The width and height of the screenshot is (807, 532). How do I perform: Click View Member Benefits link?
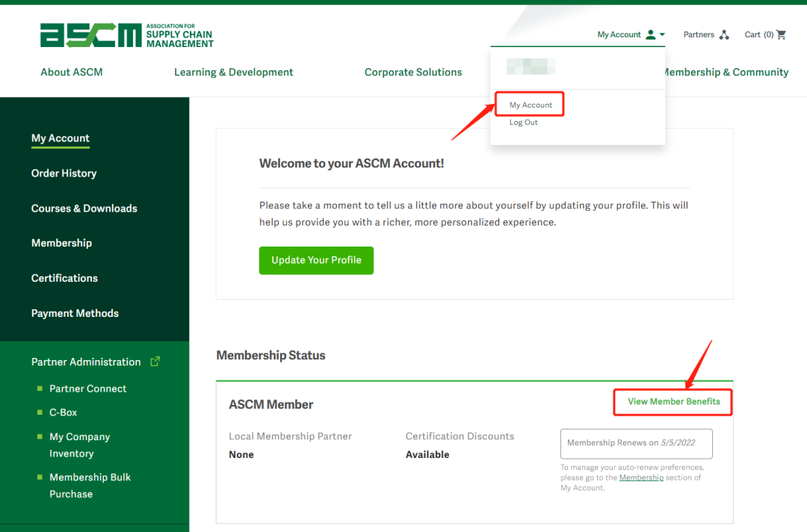(674, 401)
